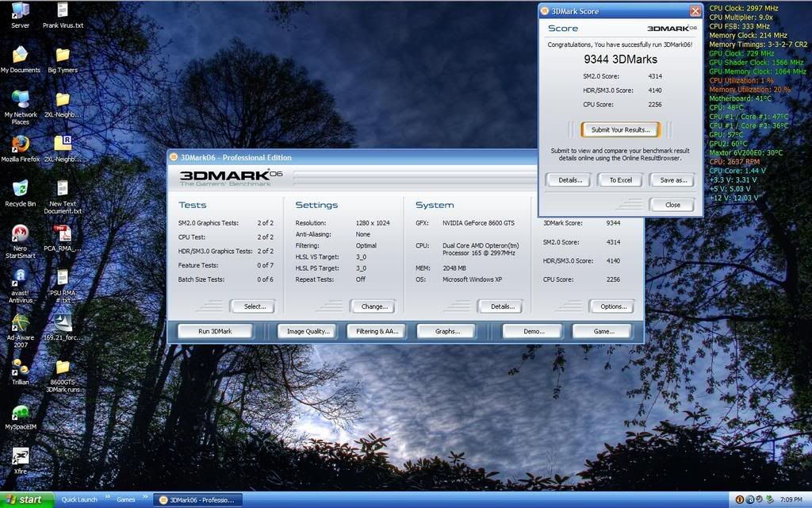The width and height of the screenshot is (812, 508).
Task: Click the 3DMark Score dialog close X
Action: pyautogui.click(x=695, y=11)
